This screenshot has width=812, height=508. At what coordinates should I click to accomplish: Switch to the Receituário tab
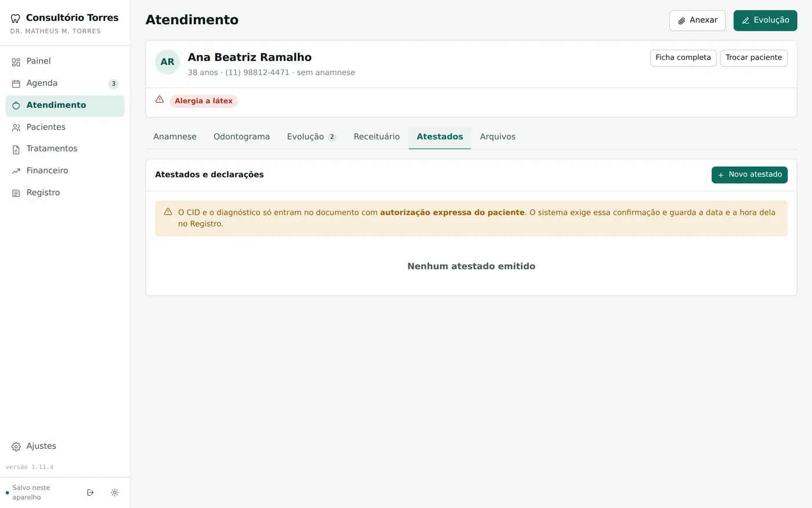pos(376,137)
